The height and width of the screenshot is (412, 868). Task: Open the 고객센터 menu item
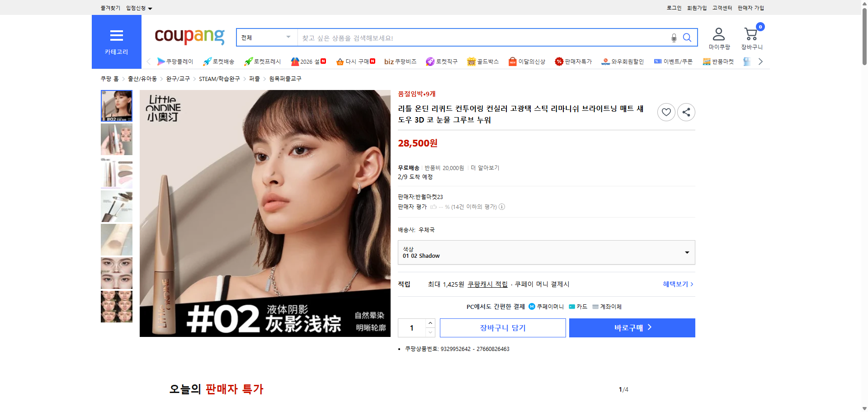[722, 8]
